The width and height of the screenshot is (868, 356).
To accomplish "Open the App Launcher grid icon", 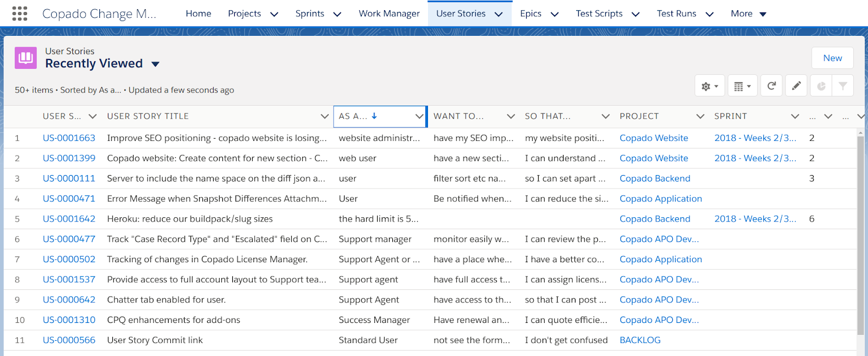I will coord(20,14).
